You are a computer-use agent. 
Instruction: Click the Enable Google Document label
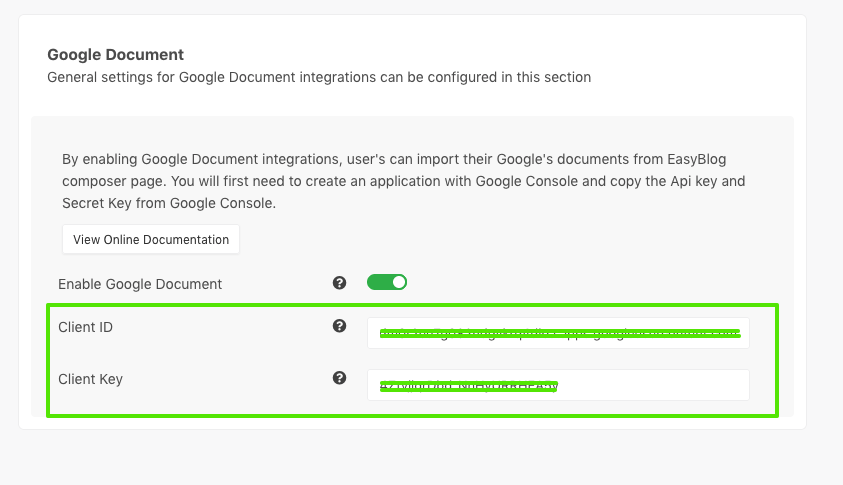point(140,284)
